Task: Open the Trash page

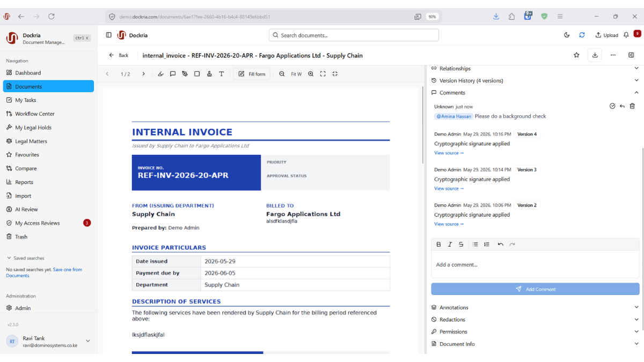Action: tap(48, 237)
